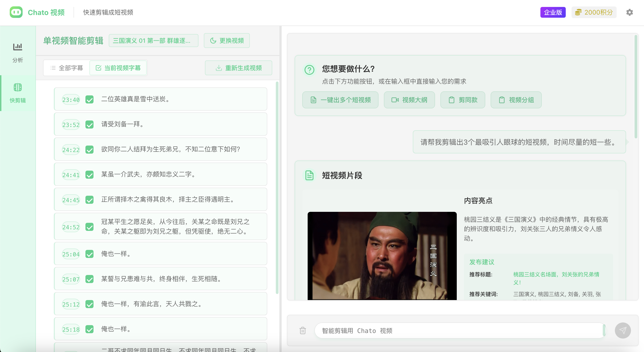Click 重新生成视频 button
The width and height of the screenshot is (644, 352).
tap(238, 68)
